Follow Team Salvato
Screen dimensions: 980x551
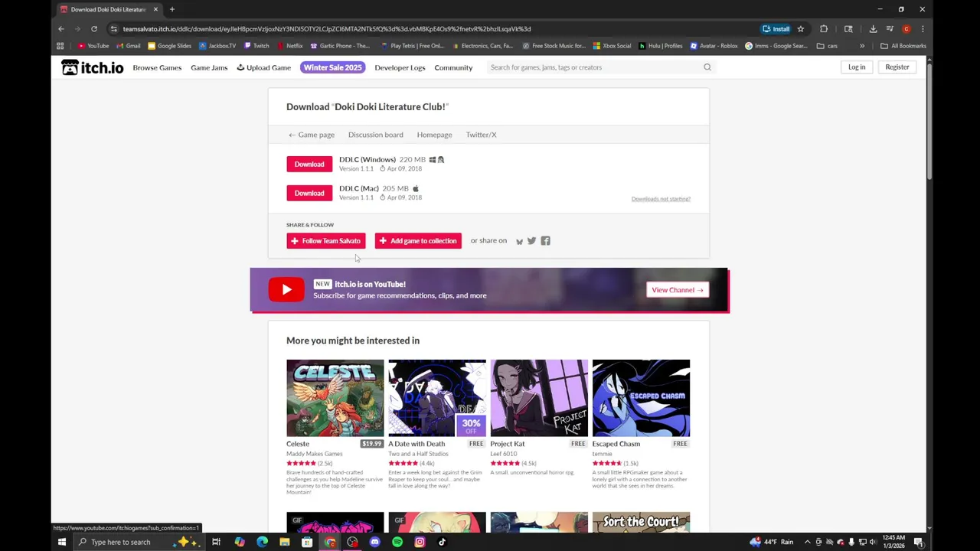(325, 241)
